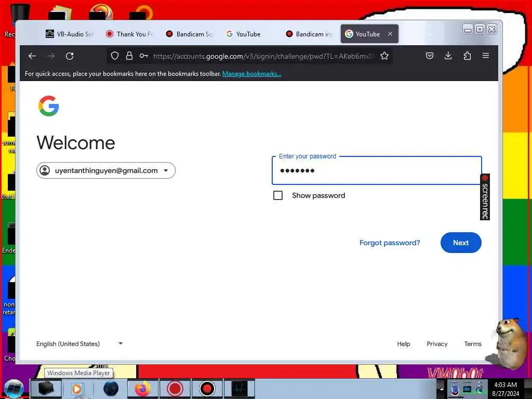Click the Enter your password field
Viewport: 532px width, 399px height.
point(377,170)
